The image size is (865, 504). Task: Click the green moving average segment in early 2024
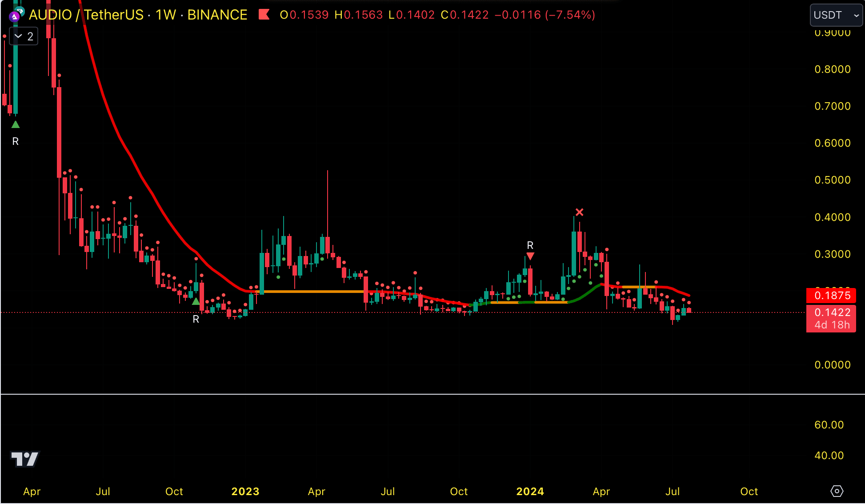[x=586, y=294]
